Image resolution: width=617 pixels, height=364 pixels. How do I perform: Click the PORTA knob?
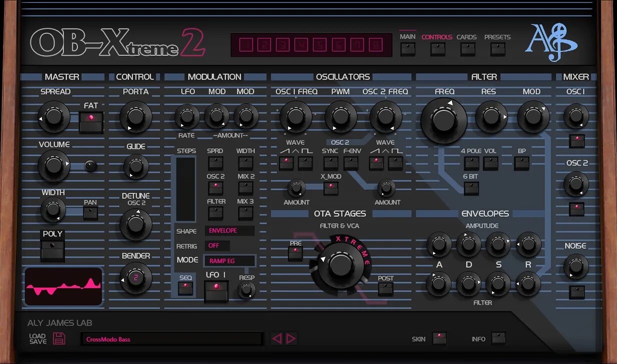135,117
